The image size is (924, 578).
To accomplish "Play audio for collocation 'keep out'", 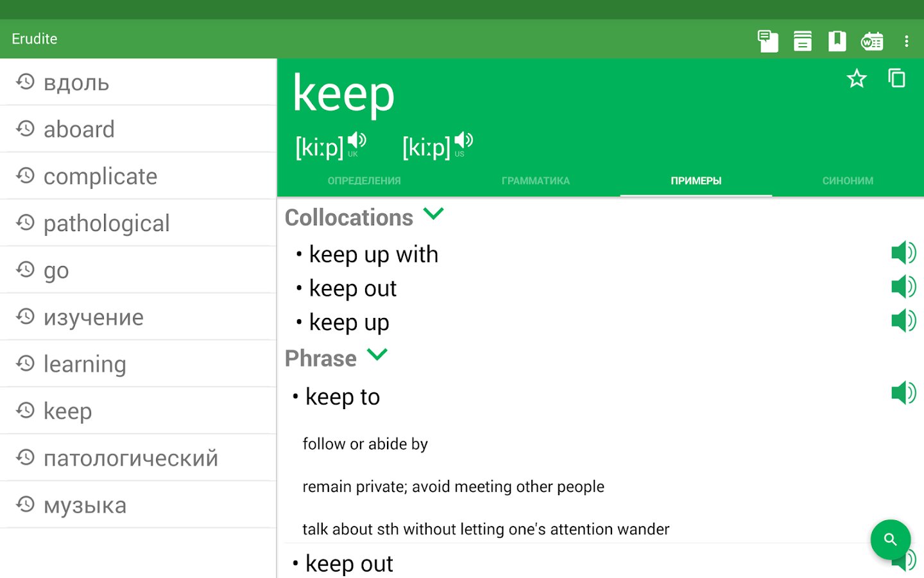I will click(903, 286).
